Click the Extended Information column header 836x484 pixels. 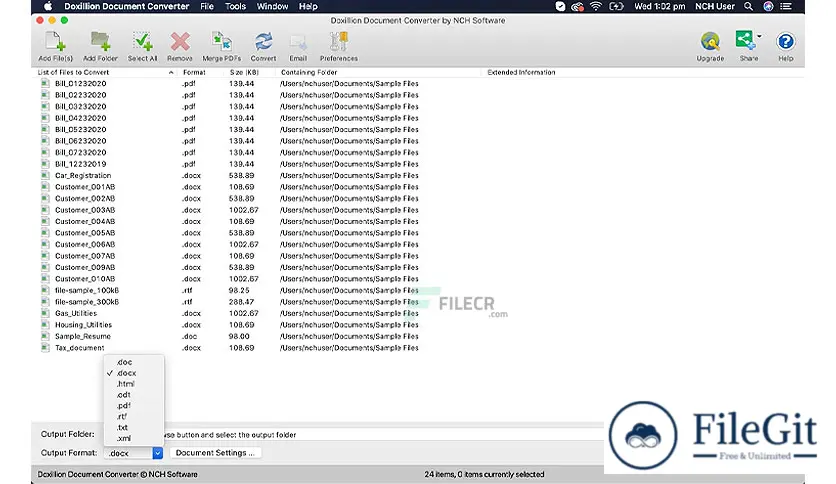click(x=521, y=72)
